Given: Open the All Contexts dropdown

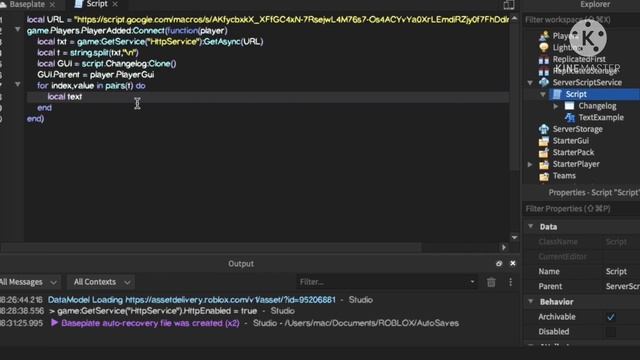Looking at the screenshot, I should [101, 282].
